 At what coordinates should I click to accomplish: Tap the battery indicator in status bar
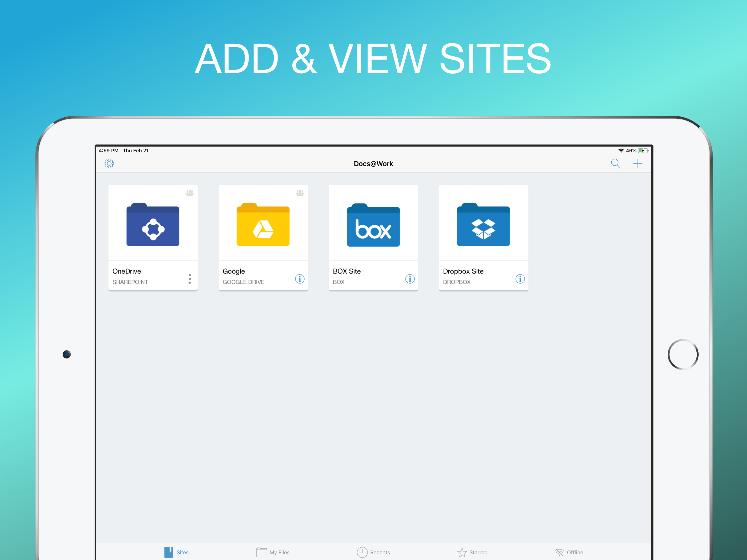coord(643,151)
